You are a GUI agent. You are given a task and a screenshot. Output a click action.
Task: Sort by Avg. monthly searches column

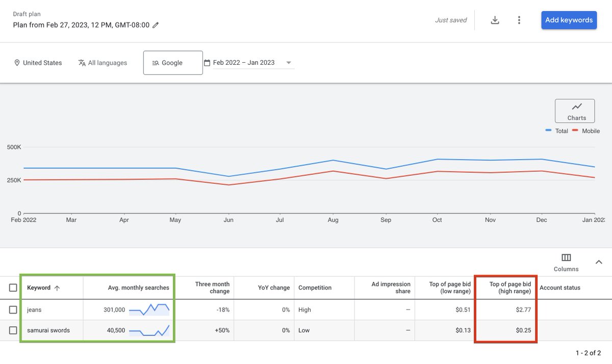[139, 288]
